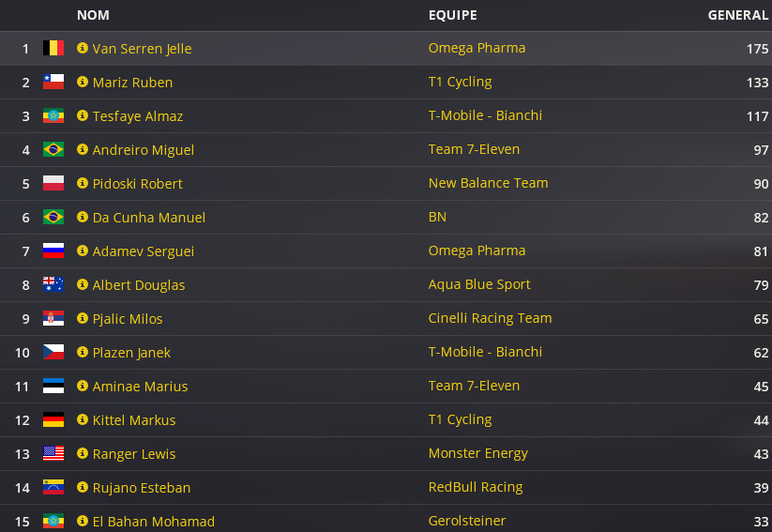Sort by the NOM column header
772x532 pixels.
point(93,15)
